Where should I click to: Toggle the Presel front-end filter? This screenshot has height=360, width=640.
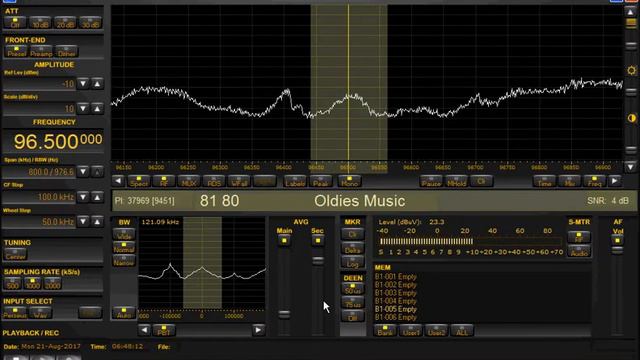16,51
